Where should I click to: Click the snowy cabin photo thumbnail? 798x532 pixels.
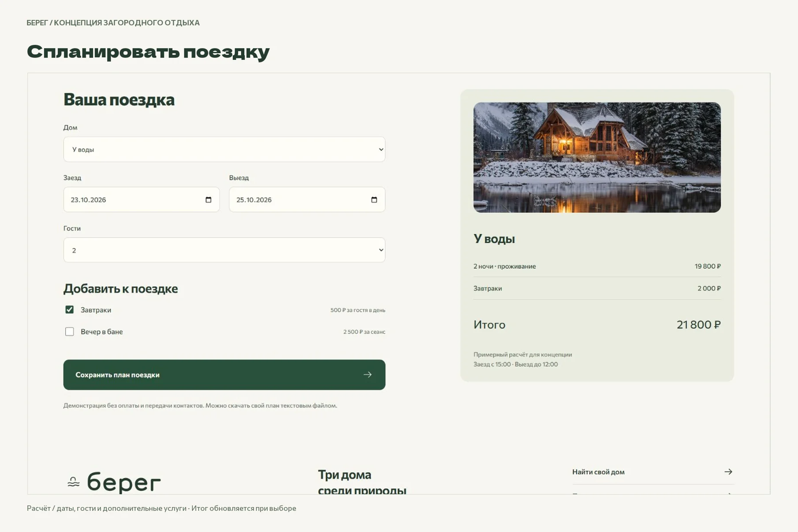(x=597, y=157)
